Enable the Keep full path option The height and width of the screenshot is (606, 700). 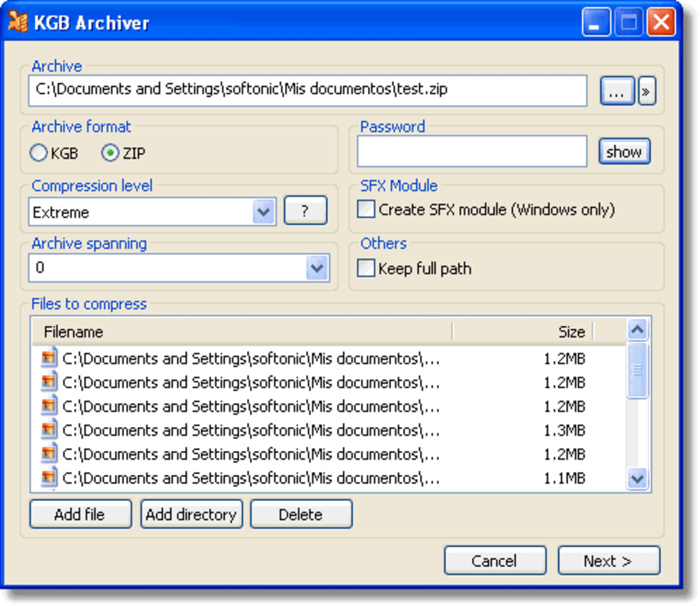click(368, 268)
